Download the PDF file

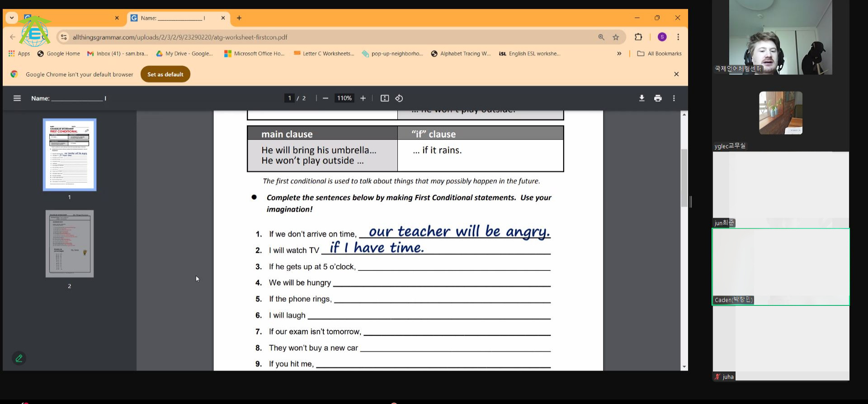tap(642, 98)
